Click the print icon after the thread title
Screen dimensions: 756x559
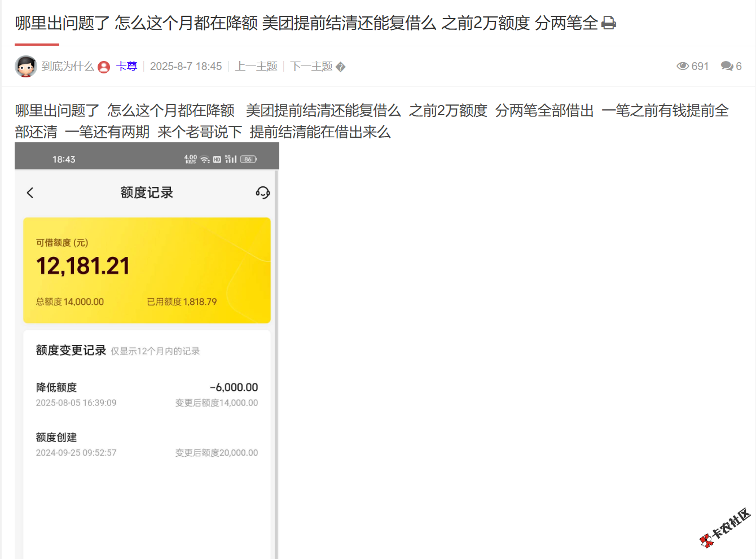[609, 23]
